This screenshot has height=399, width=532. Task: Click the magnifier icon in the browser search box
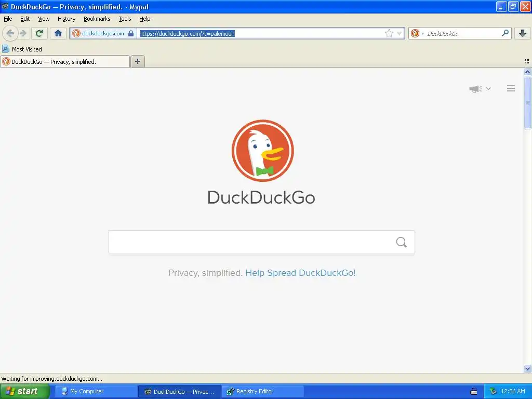tap(505, 33)
